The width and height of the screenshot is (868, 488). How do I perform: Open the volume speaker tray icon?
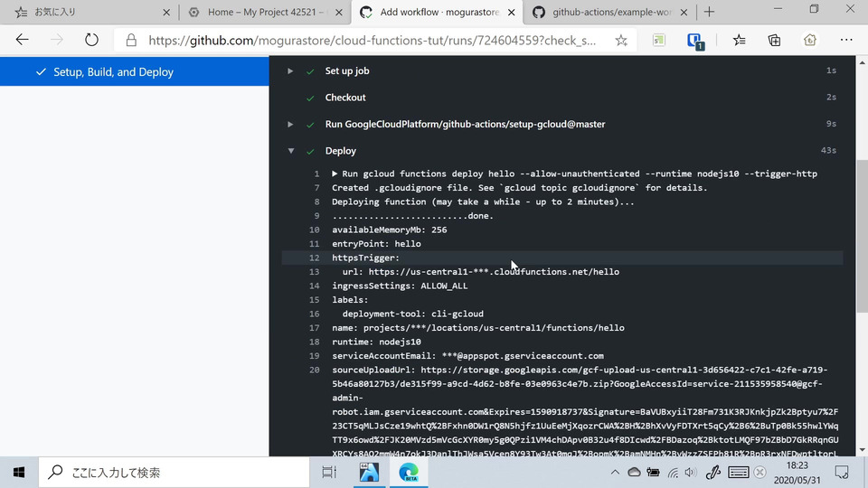coord(690,473)
